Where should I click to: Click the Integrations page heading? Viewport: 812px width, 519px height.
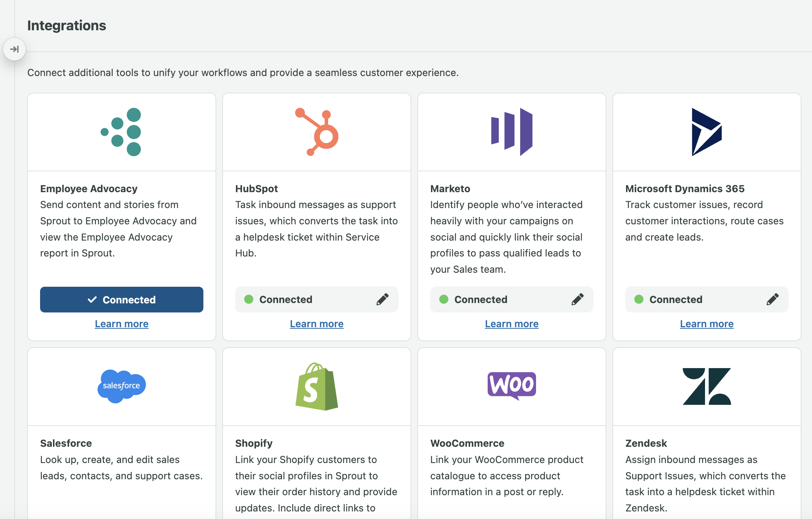pyautogui.click(x=67, y=25)
